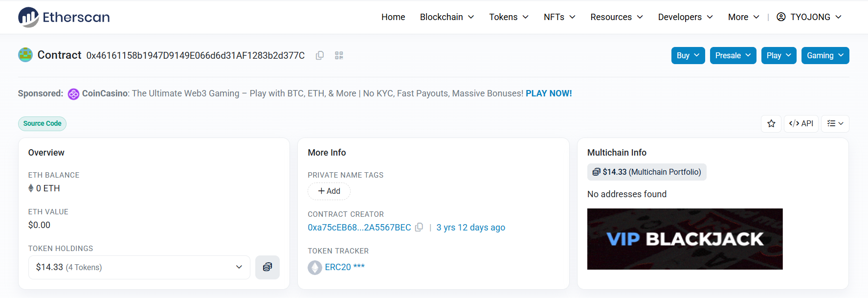
Task: Add a private name tag
Action: click(329, 191)
